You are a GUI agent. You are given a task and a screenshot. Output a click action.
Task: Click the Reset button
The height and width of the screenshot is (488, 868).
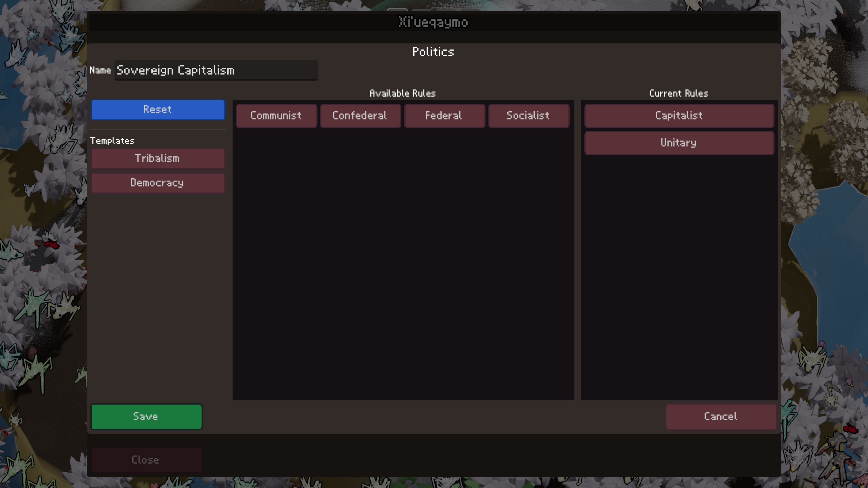tap(157, 109)
